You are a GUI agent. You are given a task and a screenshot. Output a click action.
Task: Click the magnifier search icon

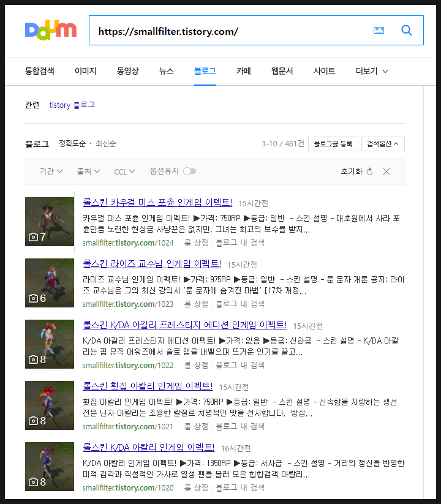tap(407, 31)
